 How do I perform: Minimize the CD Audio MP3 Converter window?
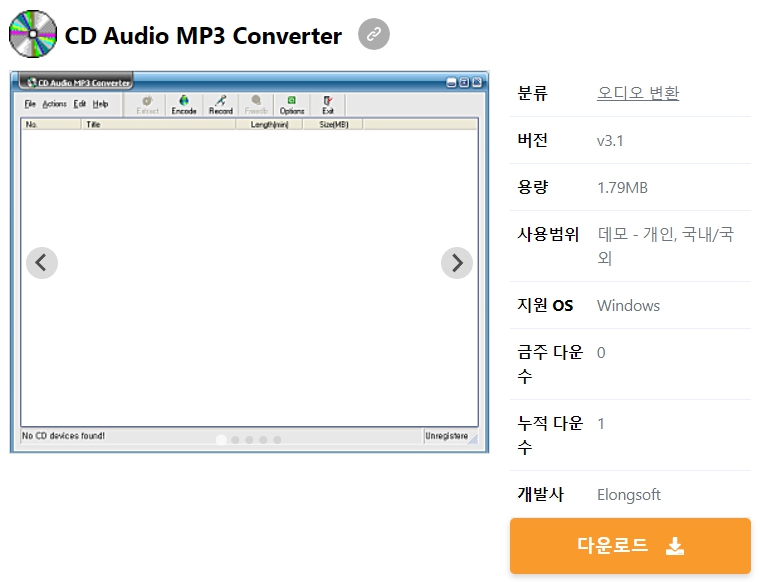[451, 82]
